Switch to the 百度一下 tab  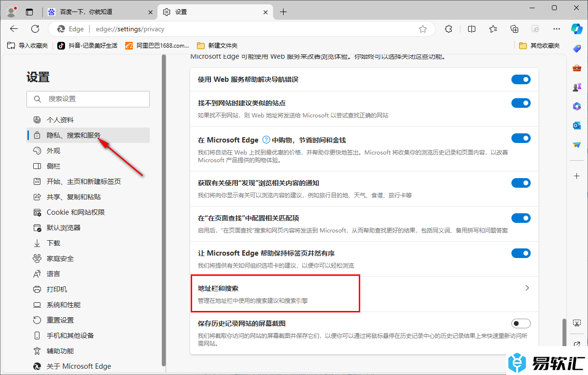tap(100, 12)
